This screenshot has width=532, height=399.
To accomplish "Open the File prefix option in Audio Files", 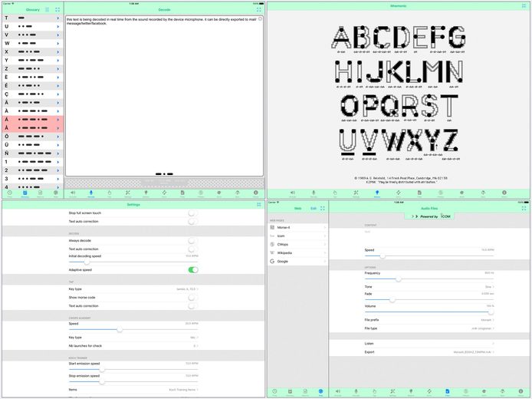I will pos(429,320).
